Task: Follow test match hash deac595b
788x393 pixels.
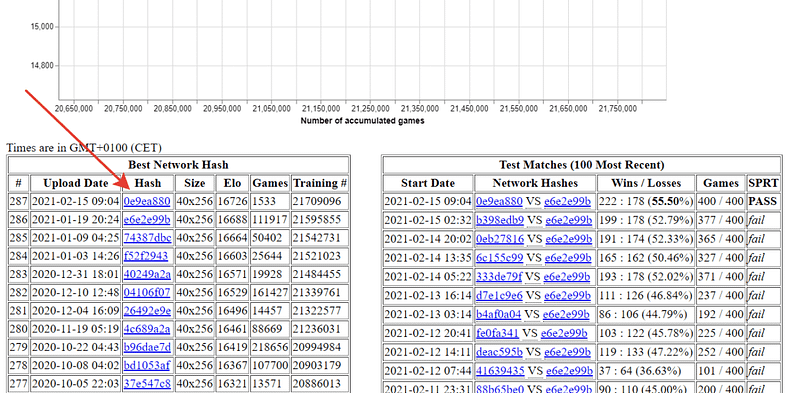Action: [499, 352]
